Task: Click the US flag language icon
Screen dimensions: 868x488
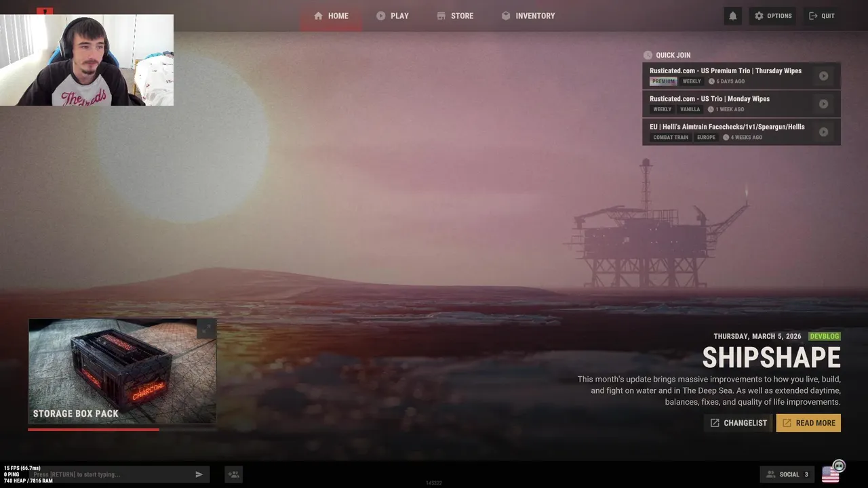Action: tap(831, 474)
